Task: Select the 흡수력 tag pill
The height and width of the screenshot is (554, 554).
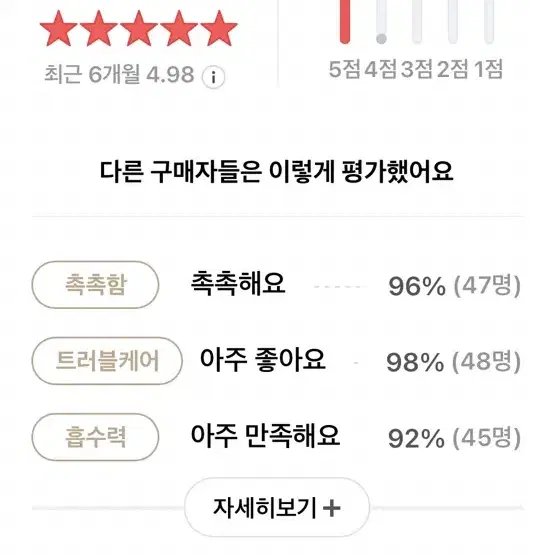Action: pos(95,437)
